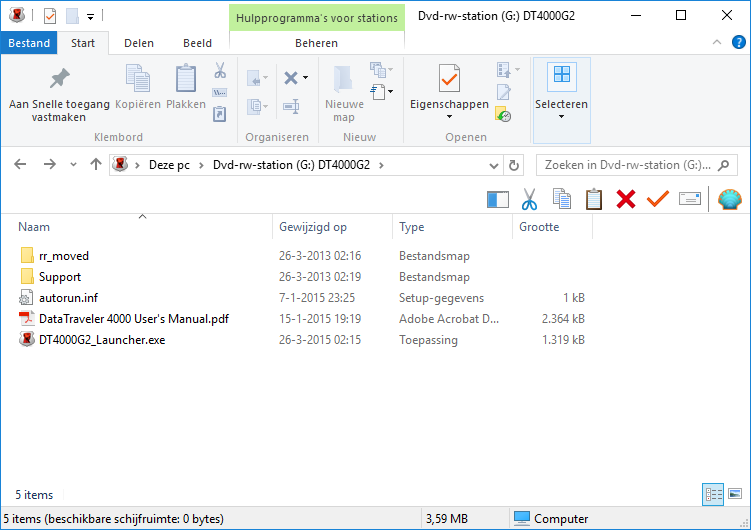Sort by the Naam column header

tap(34, 227)
